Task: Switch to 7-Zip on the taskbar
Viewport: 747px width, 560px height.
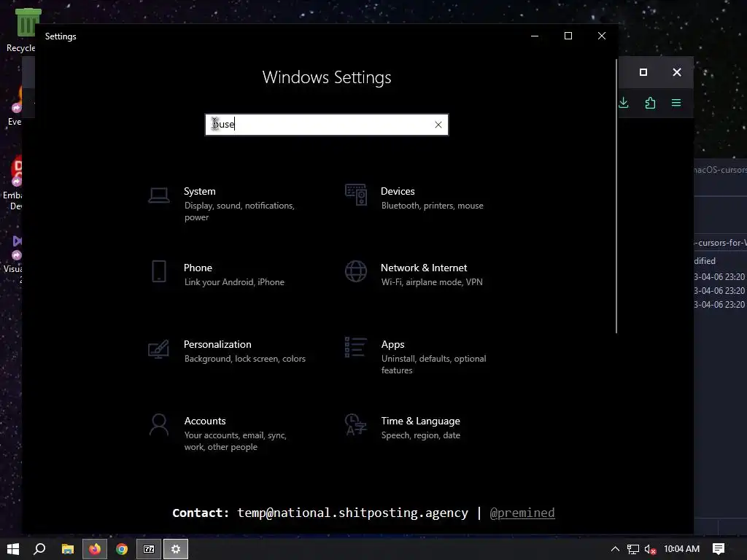Action: [x=149, y=549]
